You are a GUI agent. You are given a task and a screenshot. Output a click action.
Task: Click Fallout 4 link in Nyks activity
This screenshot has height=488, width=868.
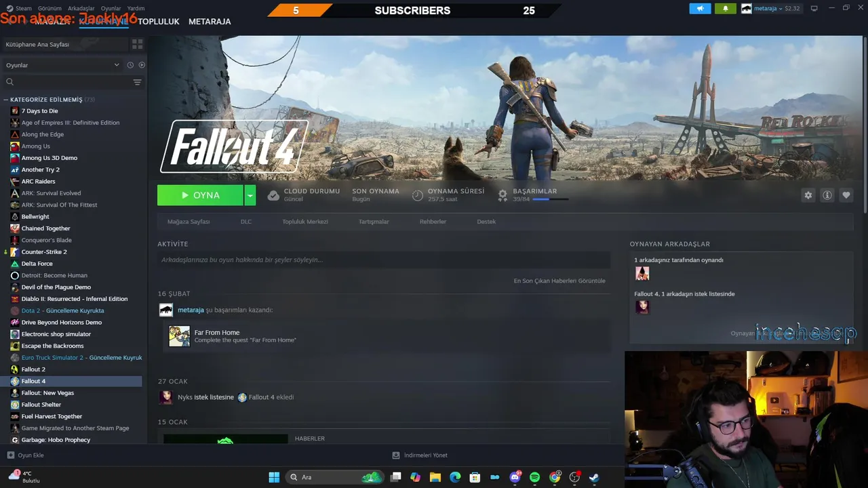click(x=261, y=397)
